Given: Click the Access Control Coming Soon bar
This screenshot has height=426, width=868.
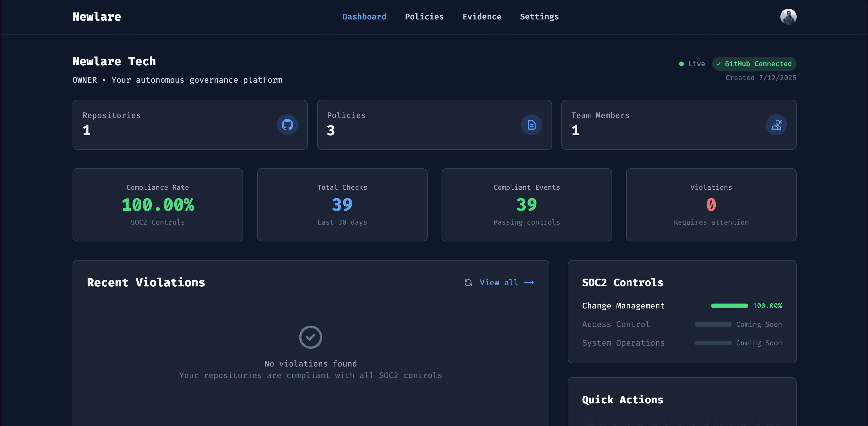Looking at the screenshot, I should pyautogui.click(x=713, y=324).
